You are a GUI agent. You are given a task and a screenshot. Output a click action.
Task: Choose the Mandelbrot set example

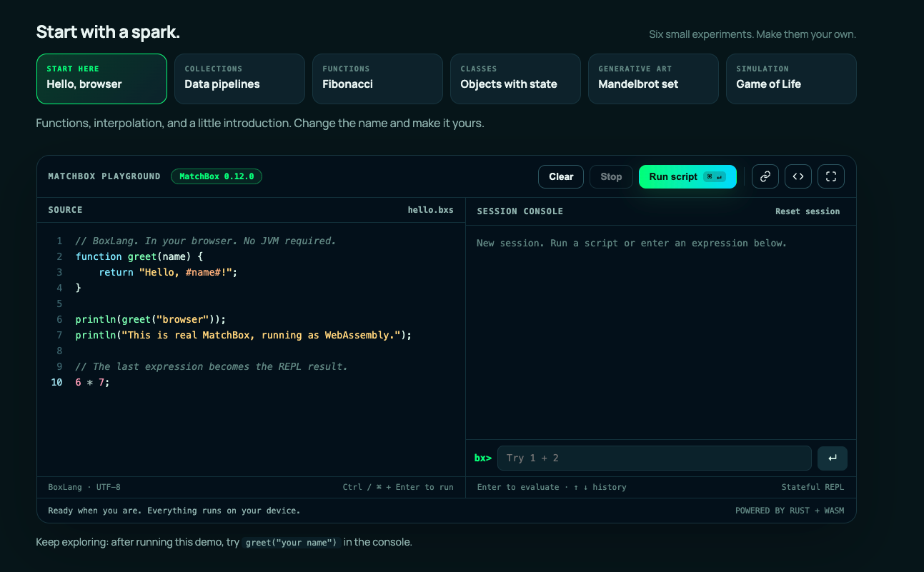(653, 79)
